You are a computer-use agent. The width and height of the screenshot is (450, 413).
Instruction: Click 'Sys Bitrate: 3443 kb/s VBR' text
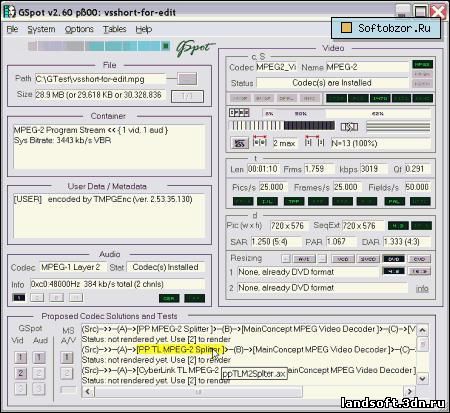click(x=62, y=140)
